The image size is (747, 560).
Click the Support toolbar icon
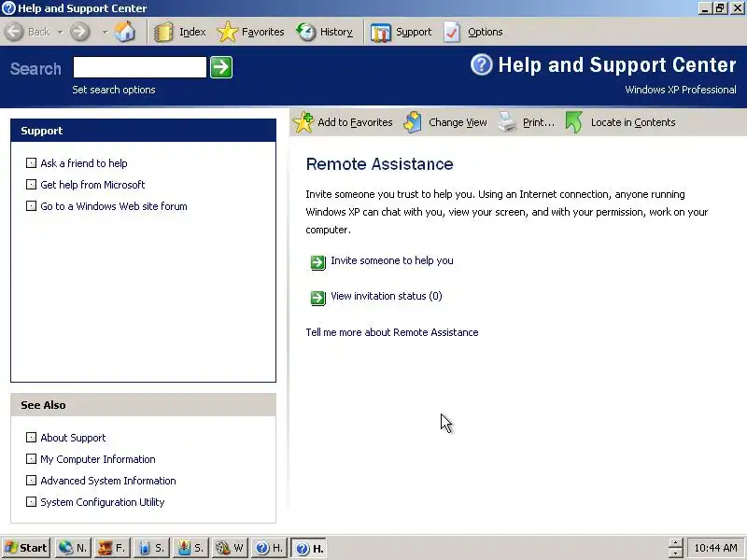pos(381,33)
